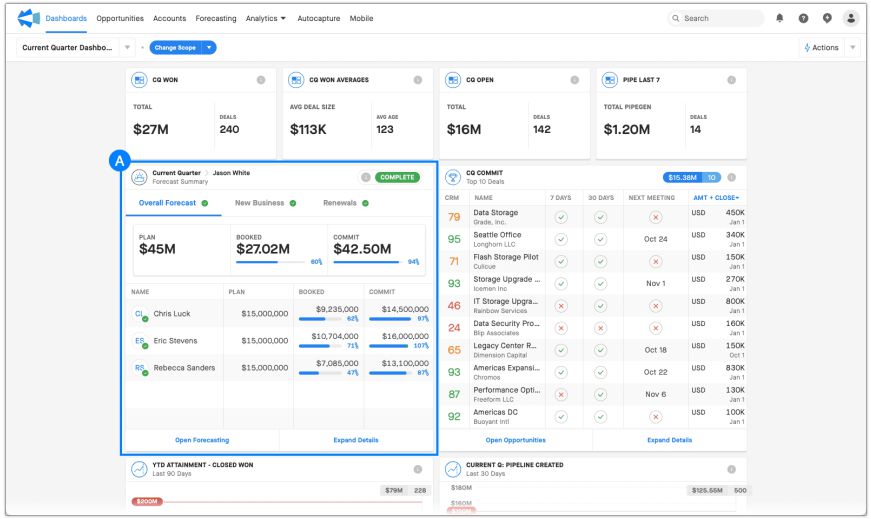The height and width of the screenshot is (519, 871).
Task: Open info icon on CQ COMMIT card
Action: pyautogui.click(x=732, y=177)
